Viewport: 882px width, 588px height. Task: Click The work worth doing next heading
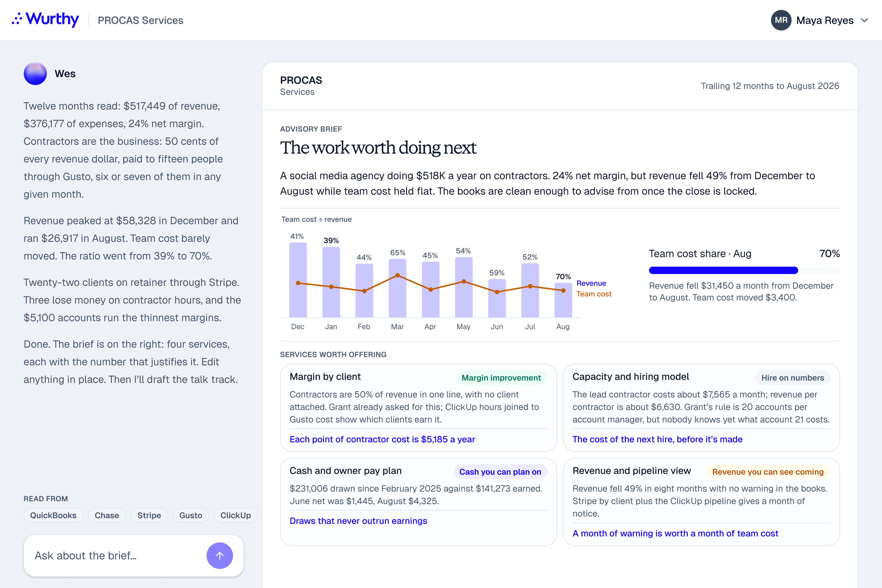[378, 148]
